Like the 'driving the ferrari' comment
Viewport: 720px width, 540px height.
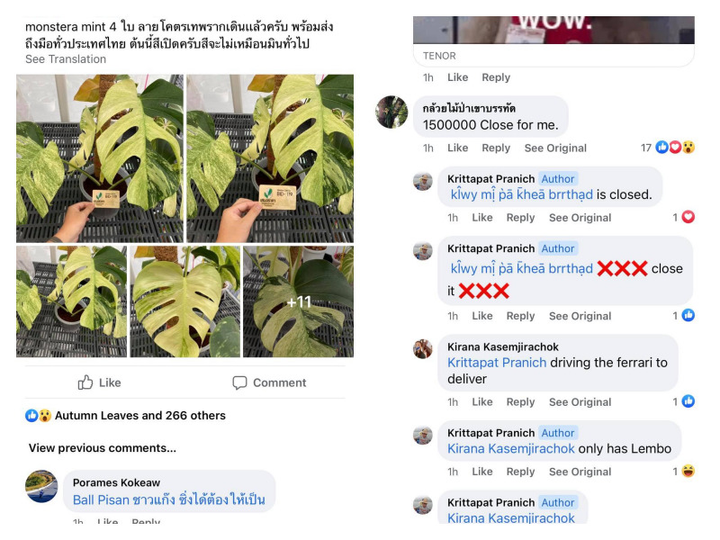click(x=482, y=402)
